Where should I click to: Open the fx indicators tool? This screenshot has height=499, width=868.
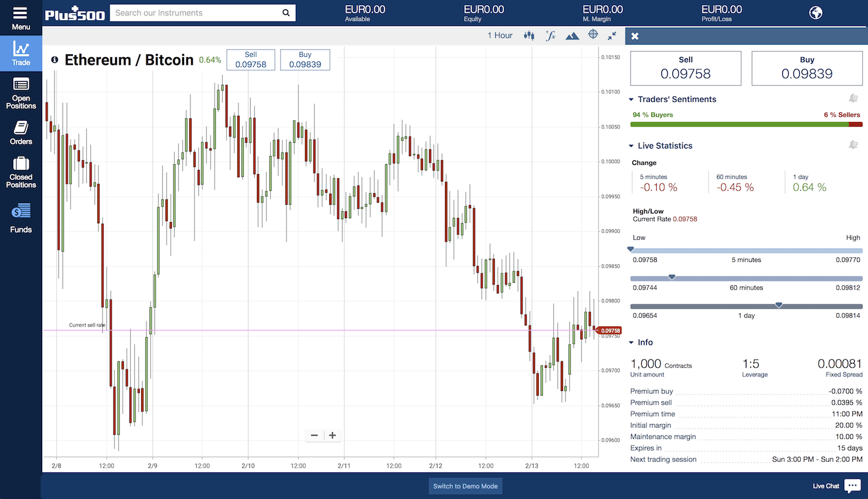tap(550, 36)
